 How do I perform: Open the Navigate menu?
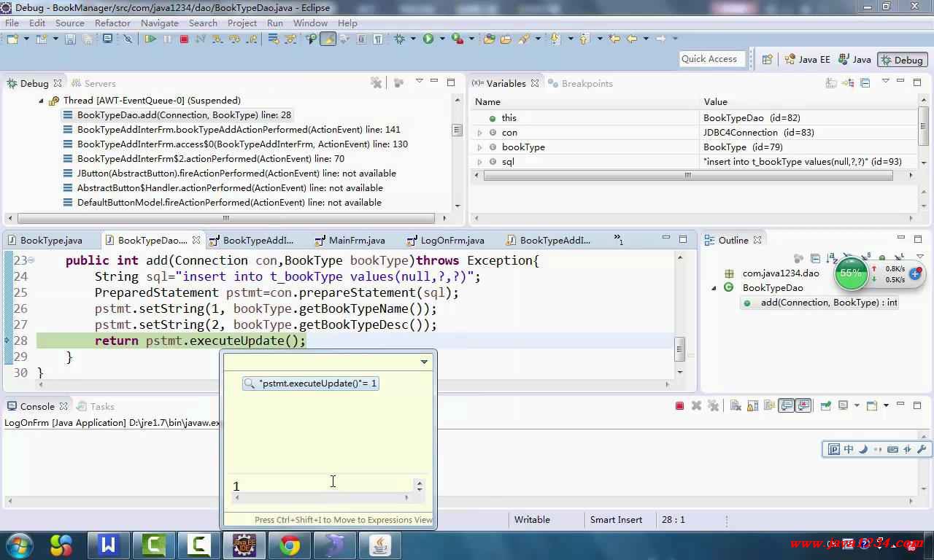[x=160, y=23]
